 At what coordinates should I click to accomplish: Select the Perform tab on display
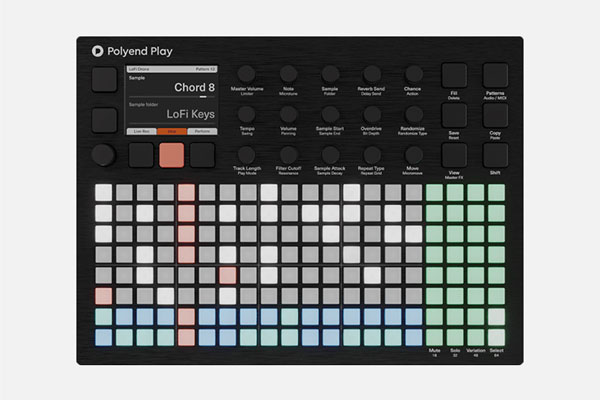tap(202, 131)
